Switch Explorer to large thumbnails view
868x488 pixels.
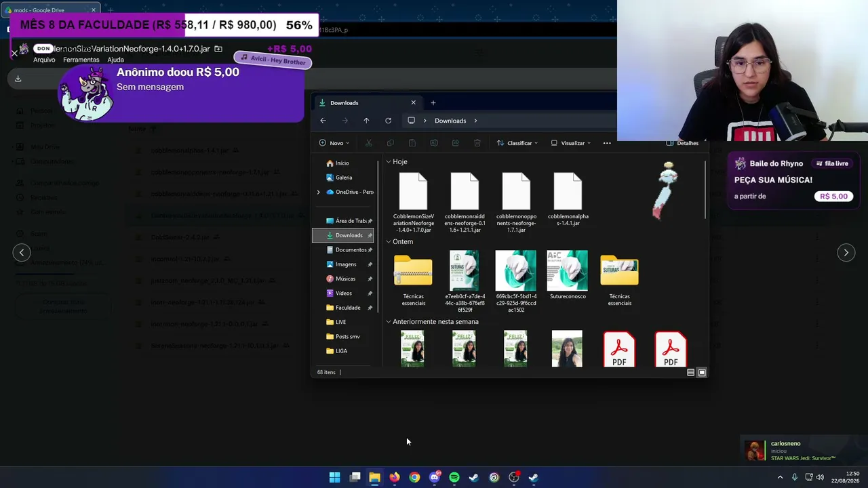click(x=702, y=372)
